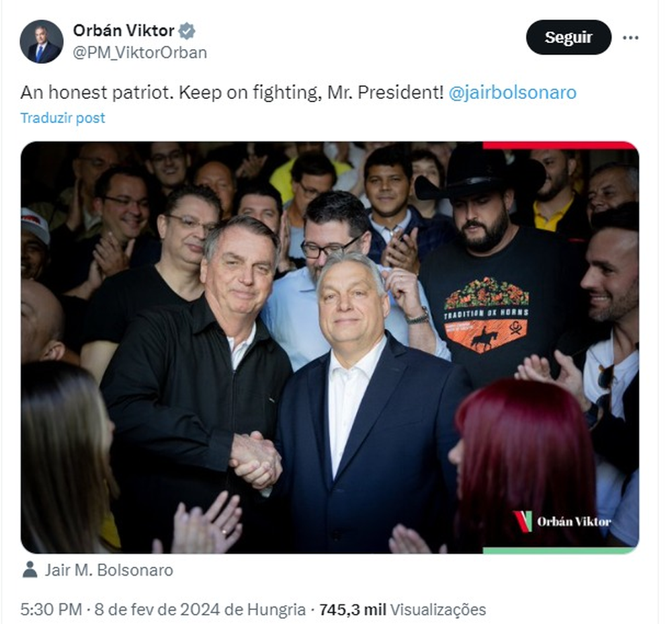The height and width of the screenshot is (624, 672).
Task: Open the @jairbolsonaro mention link
Action: pos(513,92)
